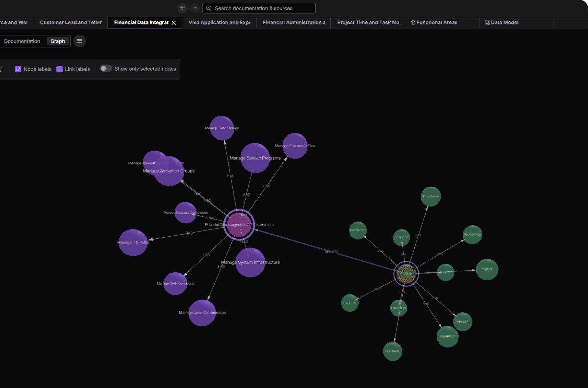588x388 pixels.
Task: Uncheck the Link labels checkbox
Action: coord(59,69)
